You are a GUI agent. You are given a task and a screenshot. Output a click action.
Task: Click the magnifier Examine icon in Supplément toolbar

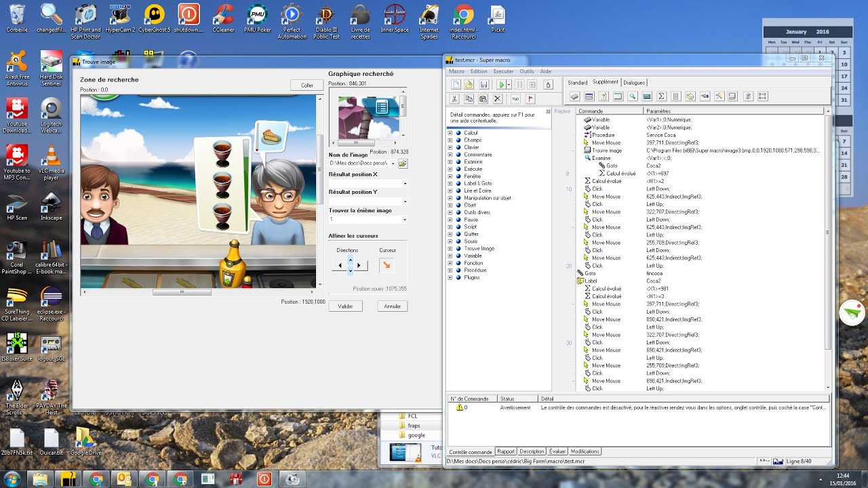(632, 96)
